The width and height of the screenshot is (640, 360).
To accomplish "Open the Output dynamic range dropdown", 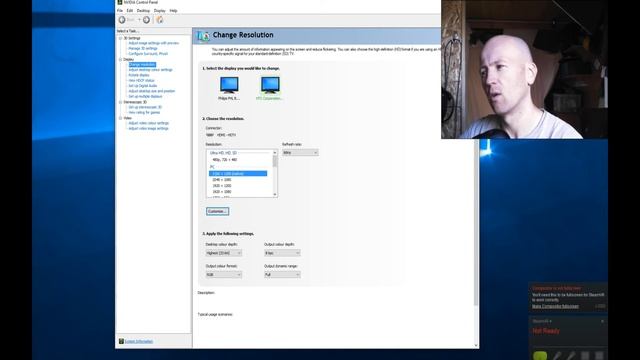I will [282, 275].
